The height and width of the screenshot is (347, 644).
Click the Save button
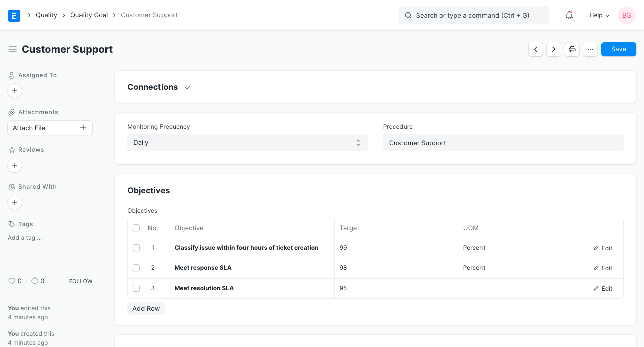(618, 49)
